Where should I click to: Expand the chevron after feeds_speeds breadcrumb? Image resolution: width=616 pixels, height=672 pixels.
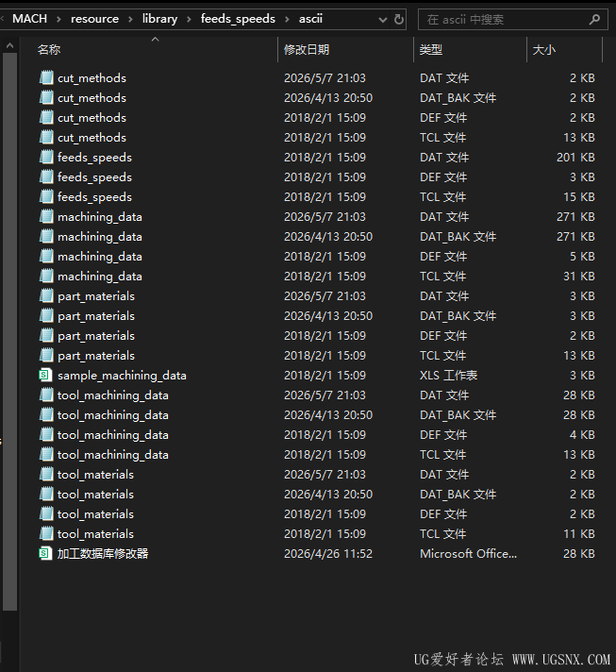(287, 19)
